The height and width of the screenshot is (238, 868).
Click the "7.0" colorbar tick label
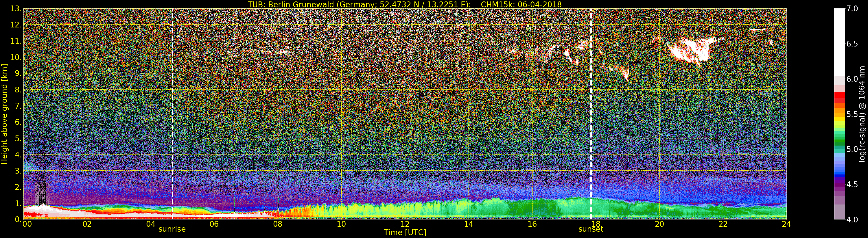[852, 9]
